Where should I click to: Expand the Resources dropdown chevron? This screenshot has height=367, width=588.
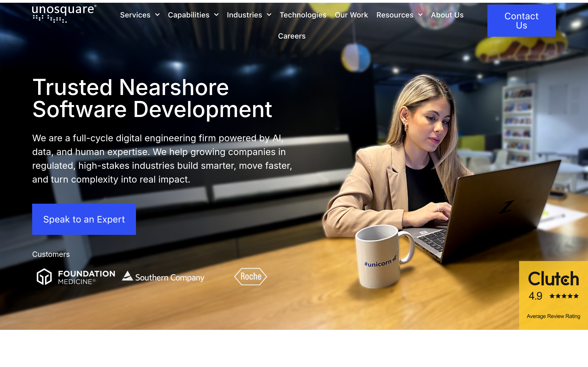click(420, 15)
